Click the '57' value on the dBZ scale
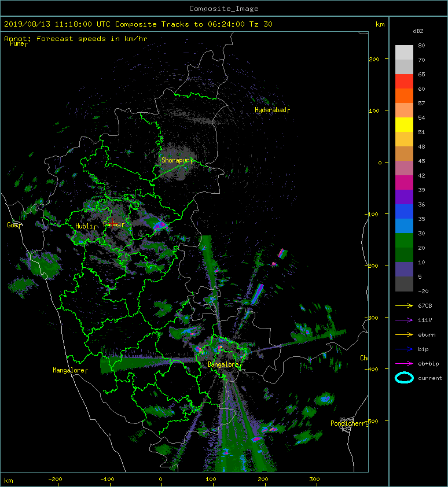Screen dimensions: 448x487 (421, 103)
